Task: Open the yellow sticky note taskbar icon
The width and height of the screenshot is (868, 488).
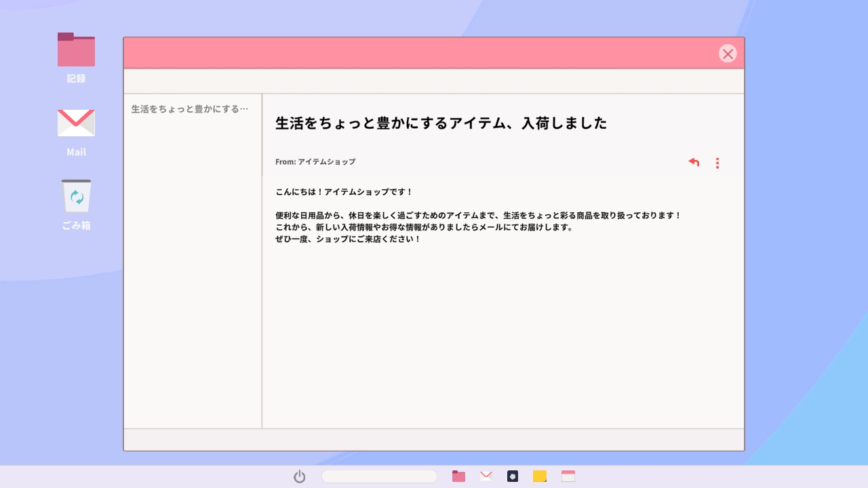Action: coord(540,476)
